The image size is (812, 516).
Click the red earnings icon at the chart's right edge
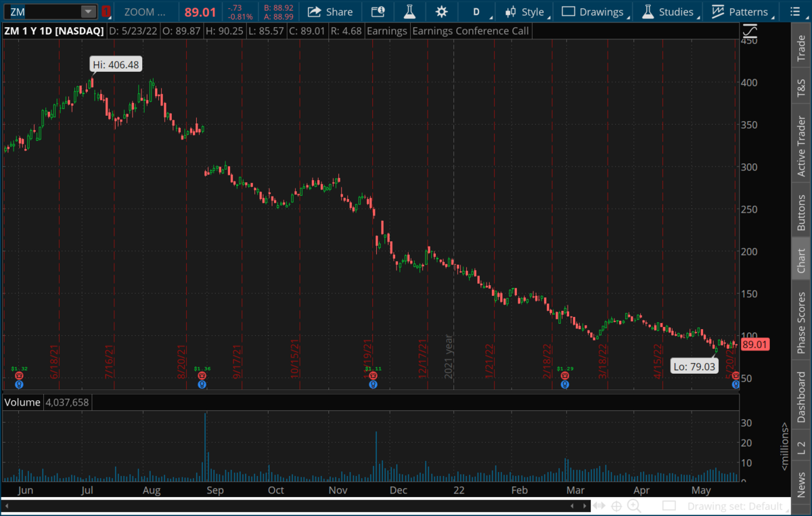tap(736, 376)
